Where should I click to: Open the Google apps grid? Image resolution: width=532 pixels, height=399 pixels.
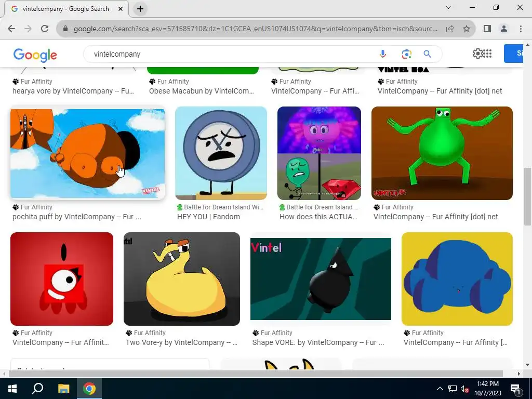(x=487, y=54)
